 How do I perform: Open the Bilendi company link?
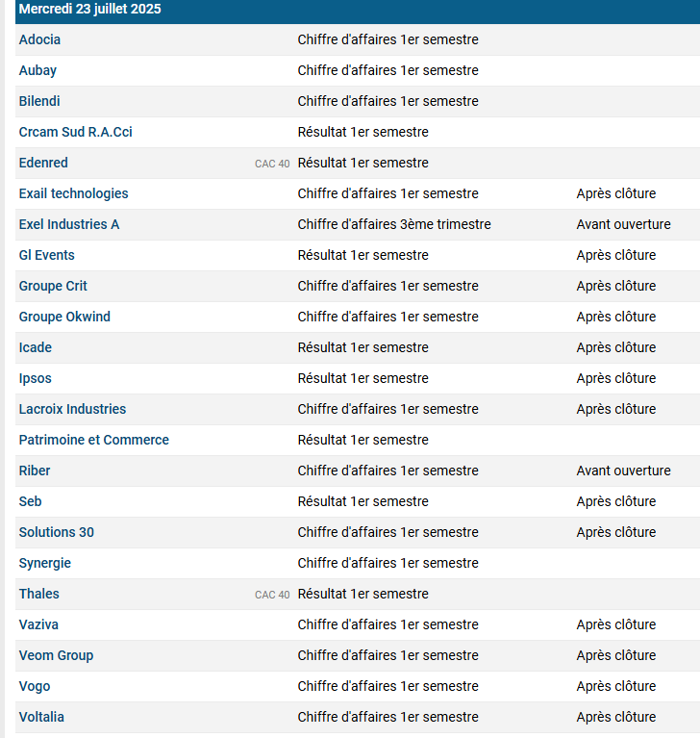(x=39, y=101)
